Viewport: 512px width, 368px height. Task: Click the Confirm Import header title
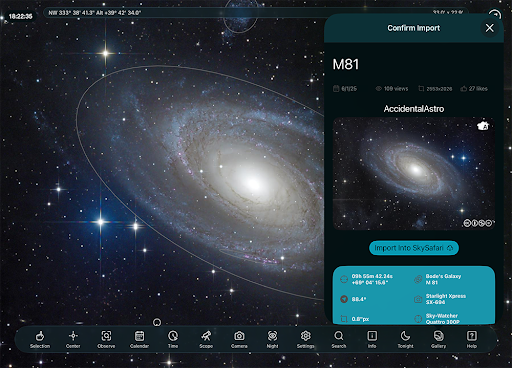(414, 28)
